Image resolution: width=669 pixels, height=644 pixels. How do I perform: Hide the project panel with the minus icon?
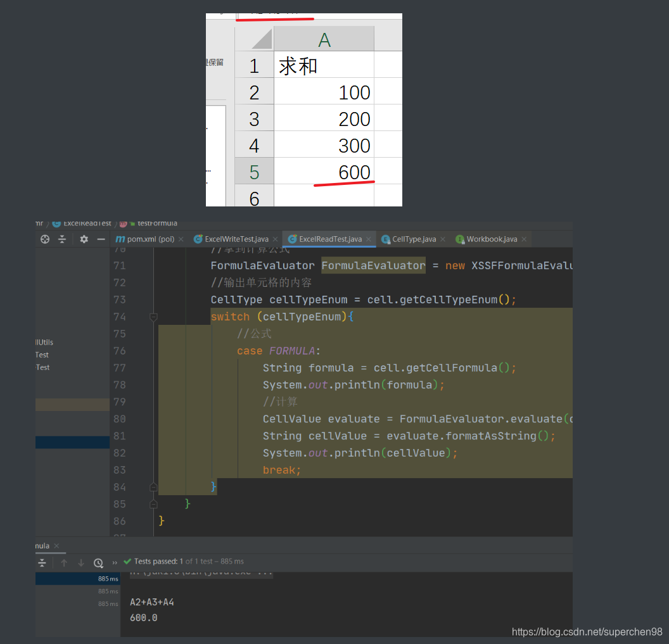pos(101,239)
